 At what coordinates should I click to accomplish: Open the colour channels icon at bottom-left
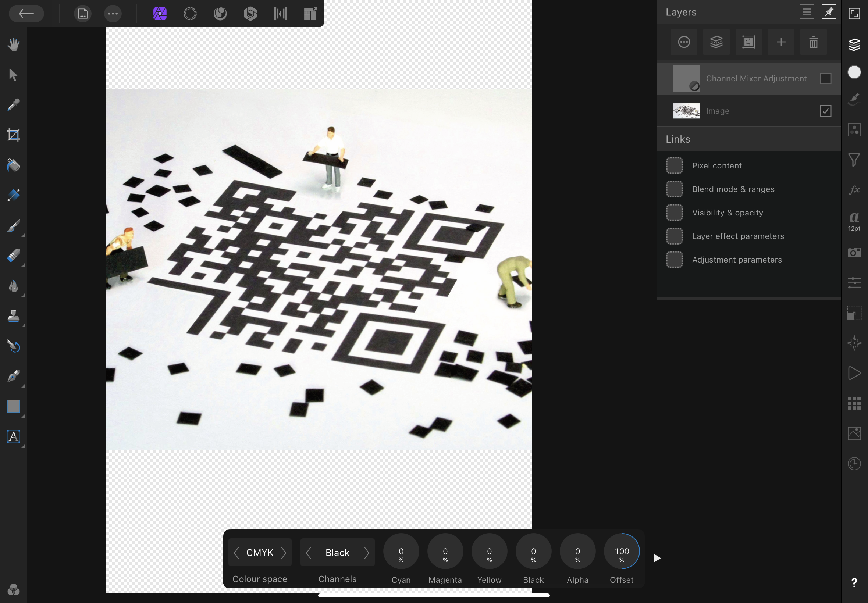14,590
